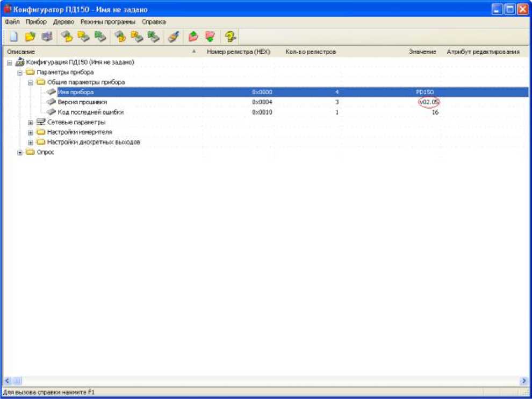The height and width of the screenshot is (399, 532).
Task: Click the Значение column header
Action: 422,52
